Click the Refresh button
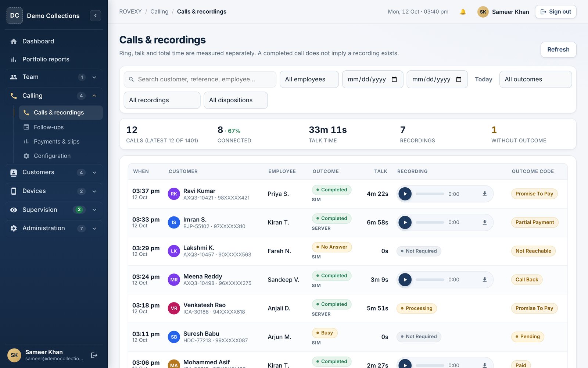The width and height of the screenshot is (588, 368). (558, 50)
